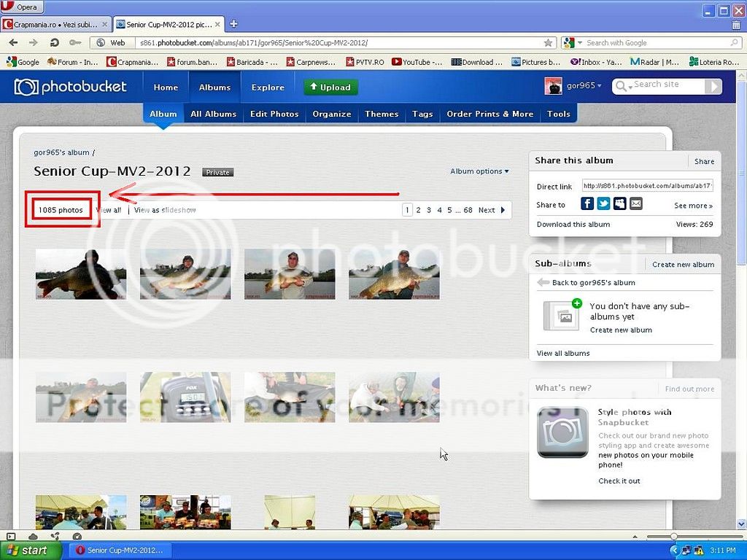Submit site search with arrow button
747x560 pixels.
pos(713,86)
